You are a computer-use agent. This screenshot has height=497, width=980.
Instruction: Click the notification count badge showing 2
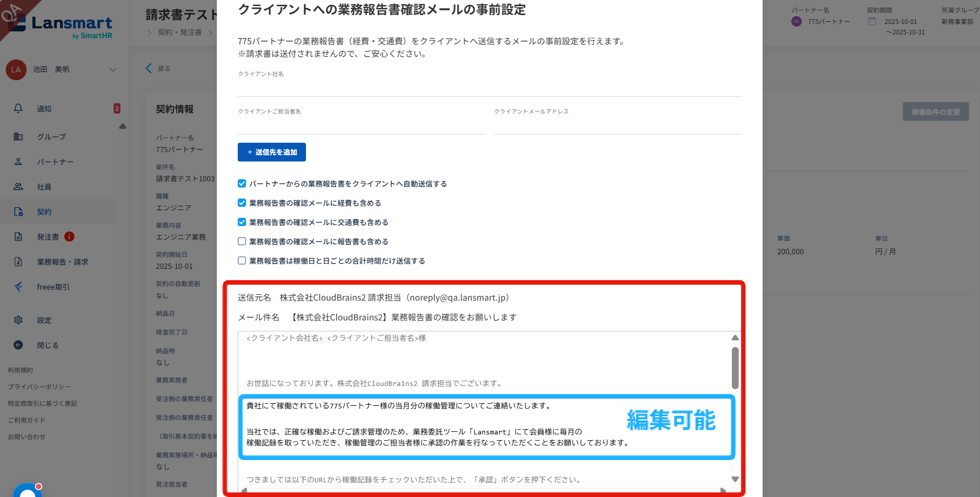point(117,108)
